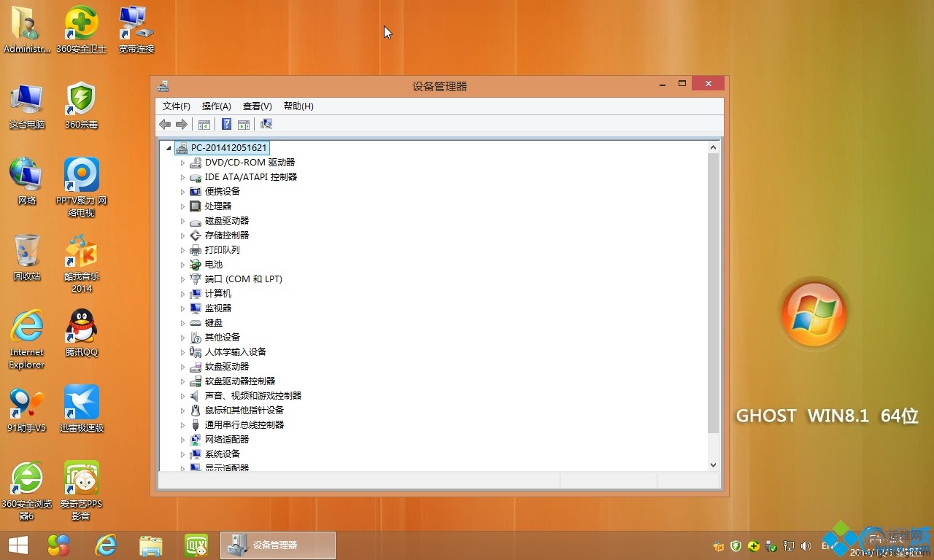Viewport: 934px width, 560px height.
Task: Toggle the show/hide console tree toolbar icon
Action: (x=204, y=125)
